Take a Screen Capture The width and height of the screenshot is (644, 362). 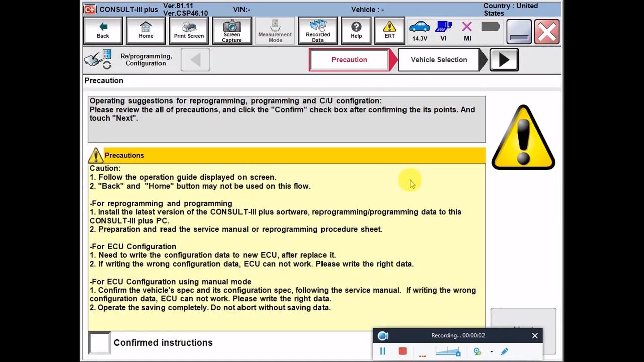click(x=232, y=31)
